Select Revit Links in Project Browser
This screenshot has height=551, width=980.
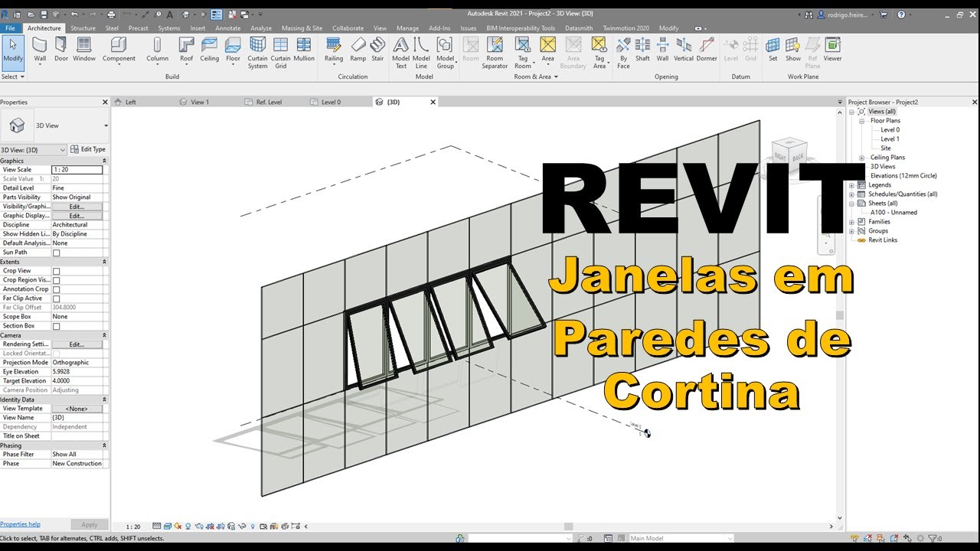pos(882,240)
